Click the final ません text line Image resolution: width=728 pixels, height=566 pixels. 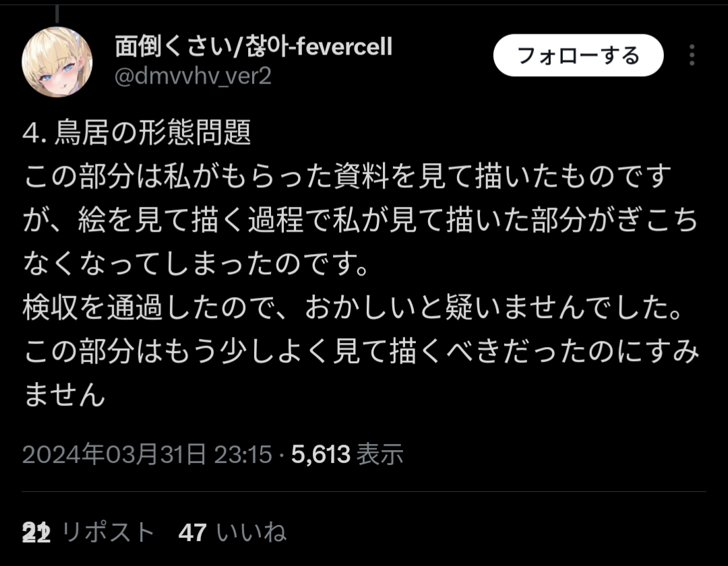pyautogui.click(x=64, y=395)
